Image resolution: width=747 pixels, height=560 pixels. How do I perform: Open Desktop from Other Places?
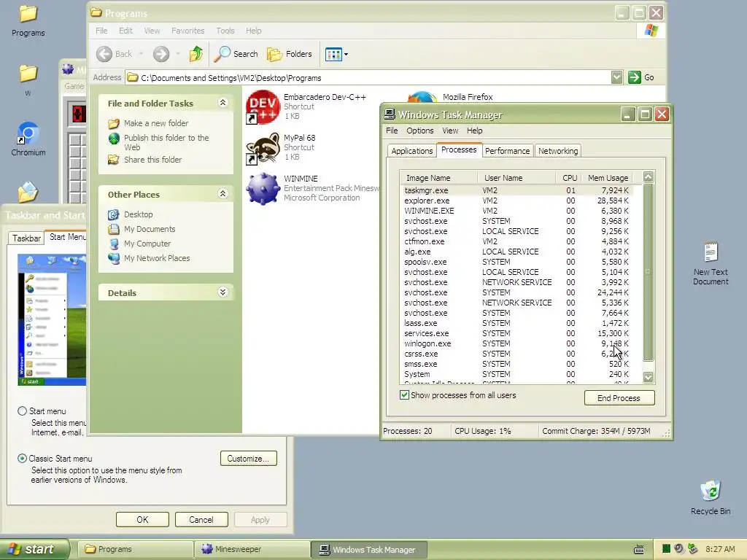[x=138, y=214]
